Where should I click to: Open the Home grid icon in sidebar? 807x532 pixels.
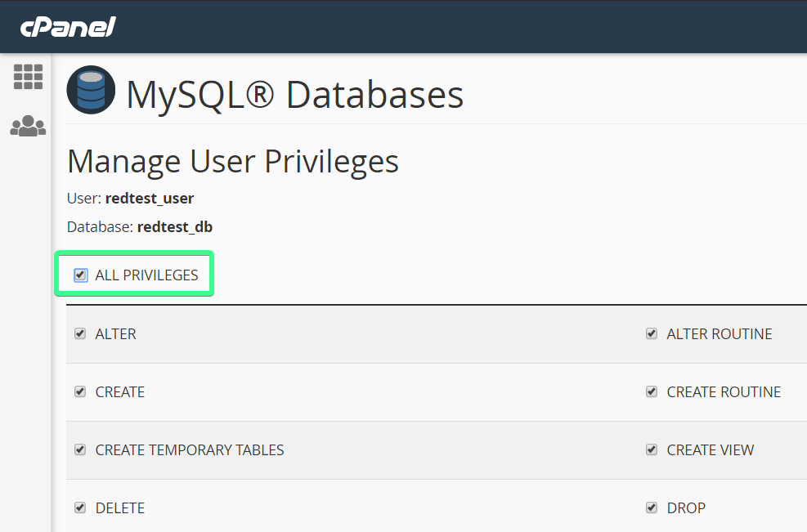(28, 77)
